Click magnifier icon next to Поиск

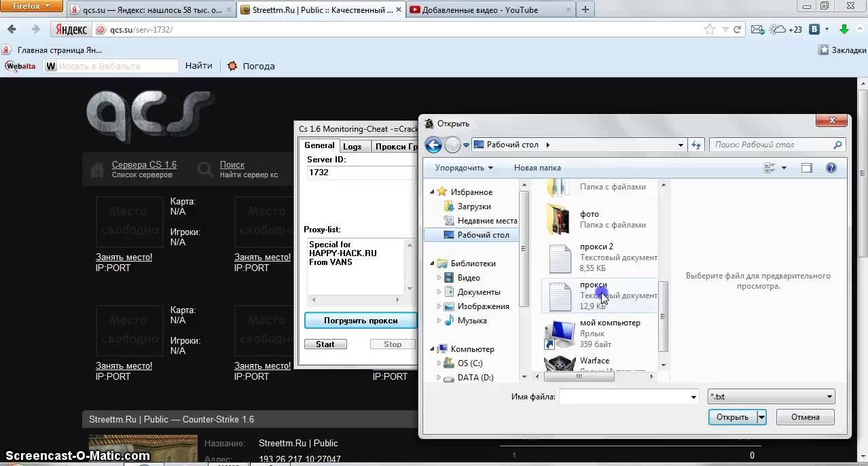point(204,169)
